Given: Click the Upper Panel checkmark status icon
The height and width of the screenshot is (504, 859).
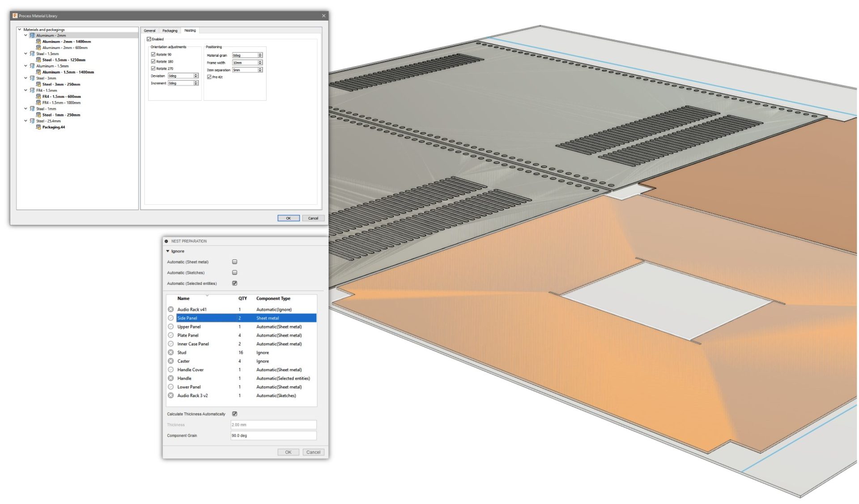Looking at the screenshot, I should click(x=170, y=327).
